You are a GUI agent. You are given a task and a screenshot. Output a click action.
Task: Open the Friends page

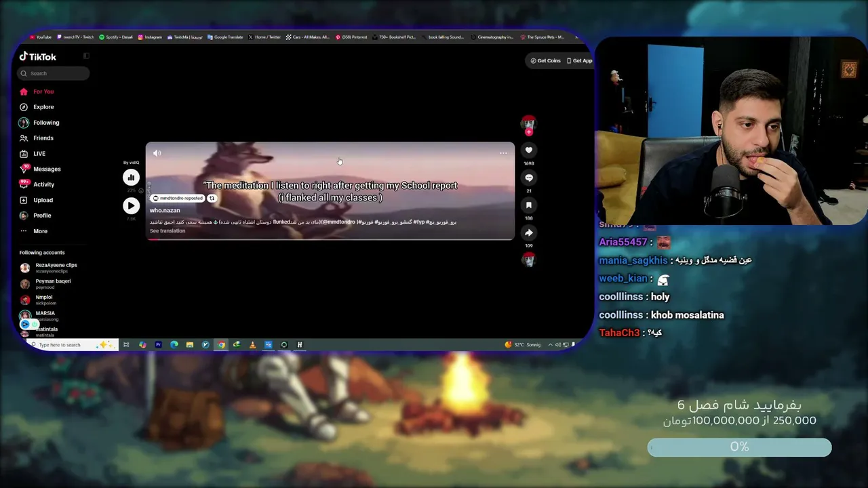click(x=37, y=138)
